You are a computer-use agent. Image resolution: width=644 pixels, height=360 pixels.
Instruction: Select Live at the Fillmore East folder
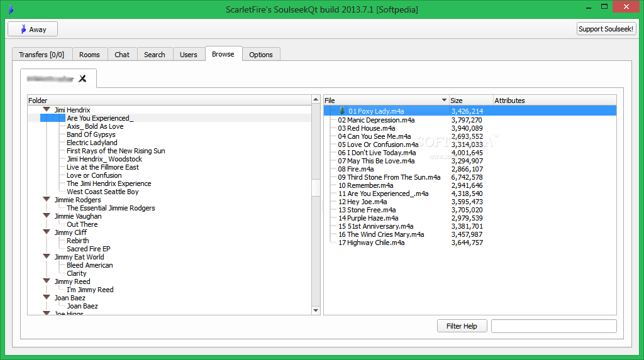[103, 167]
